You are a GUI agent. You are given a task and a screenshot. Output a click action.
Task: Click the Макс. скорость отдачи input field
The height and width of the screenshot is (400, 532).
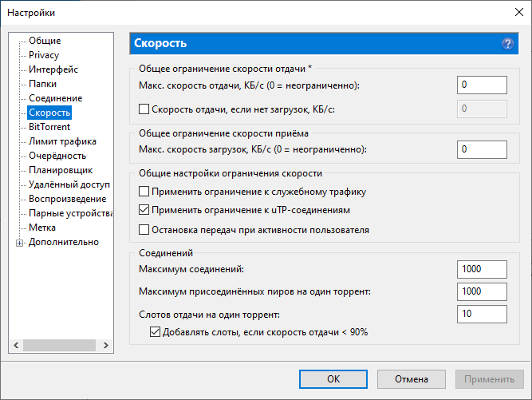click(x=482, y=85)
